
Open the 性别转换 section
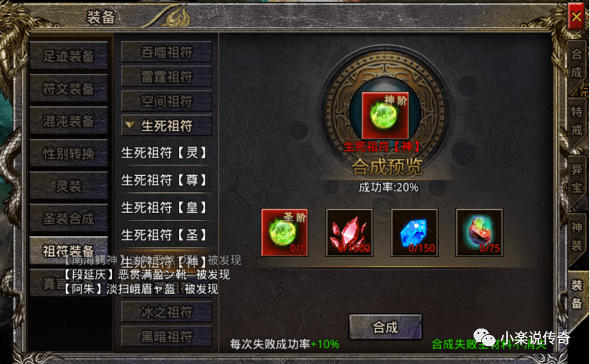(x=68, y=153)
